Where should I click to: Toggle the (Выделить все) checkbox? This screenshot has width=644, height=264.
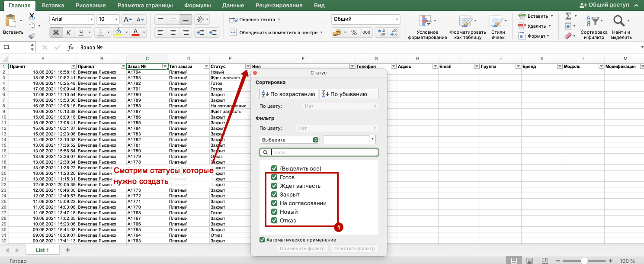[274, 168]
